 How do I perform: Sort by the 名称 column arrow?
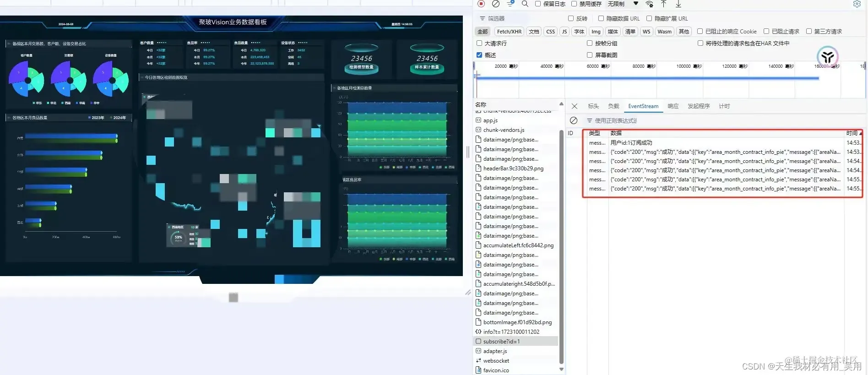coord(561,104)
